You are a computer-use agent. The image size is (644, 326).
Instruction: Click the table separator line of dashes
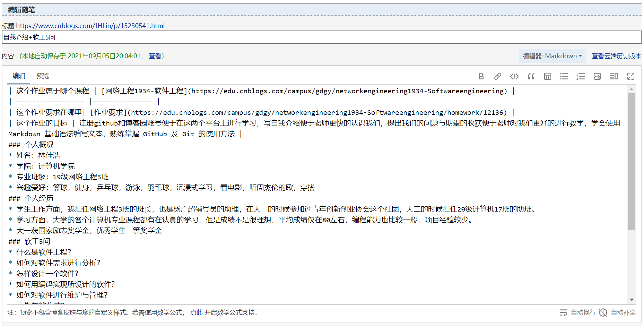click(x=84, y=102)
